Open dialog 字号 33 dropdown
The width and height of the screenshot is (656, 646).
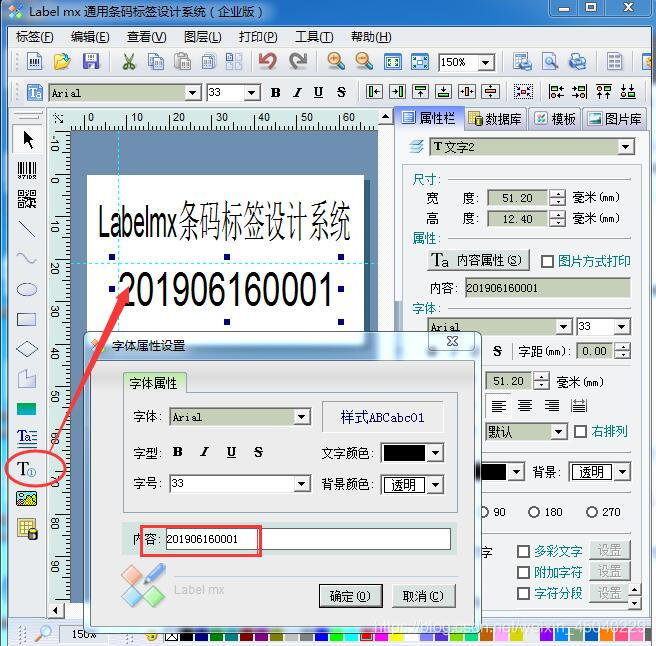302,484
